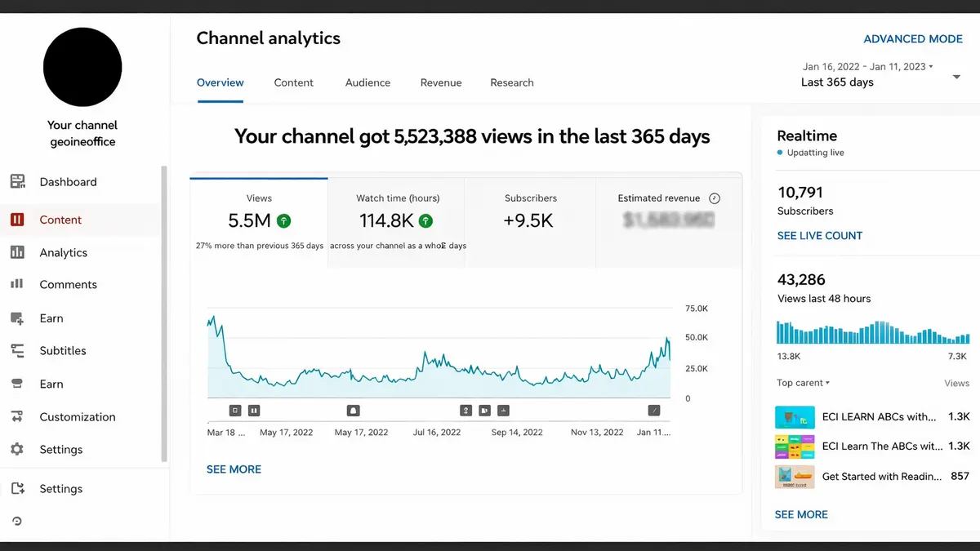Screen dimensions: 980x551
Task: Click the chart marker above Jul 16, 2022 label
Action: pos(466,411)
